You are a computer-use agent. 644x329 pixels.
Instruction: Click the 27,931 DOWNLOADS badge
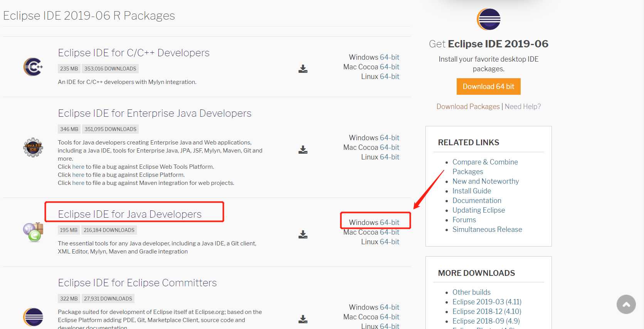click(108, 299)
